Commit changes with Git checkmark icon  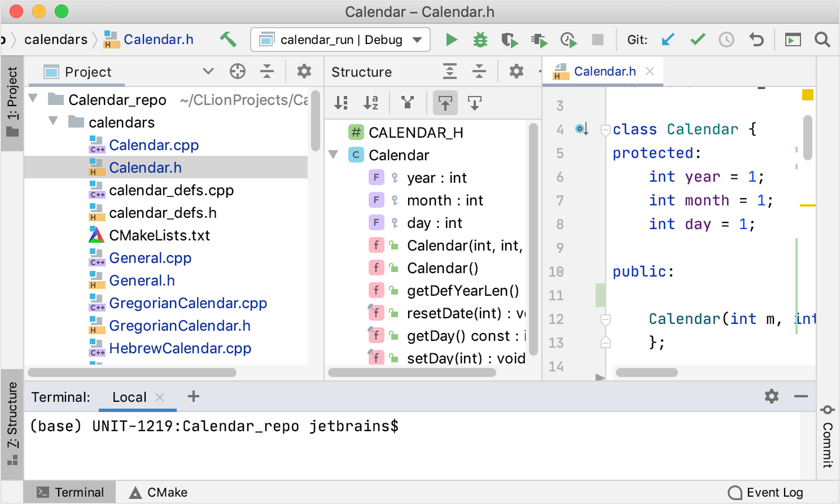[698, 40]
